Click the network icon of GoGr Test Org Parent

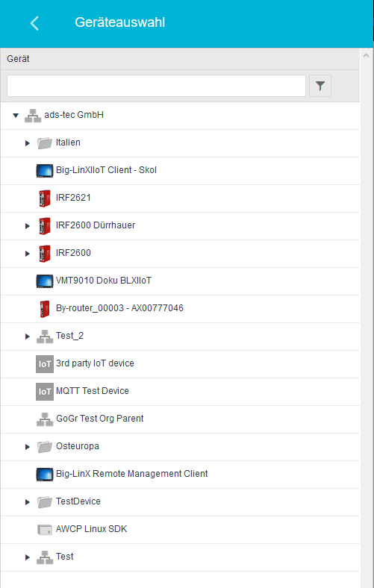(45, 419)
